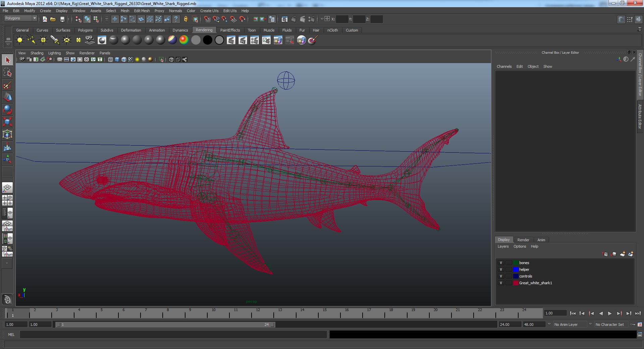Switch to the Animation shelf tab
Screen dimensions: 644x349
tap(157, 30)
